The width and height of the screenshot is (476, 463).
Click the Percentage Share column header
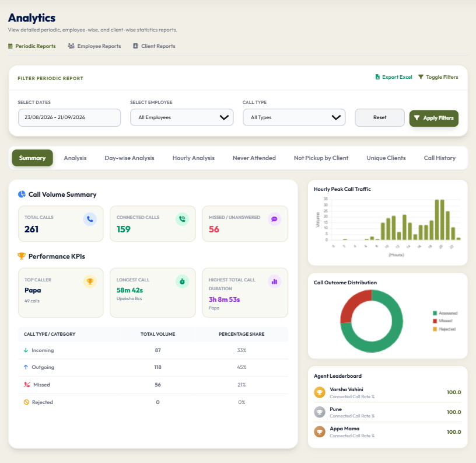tap(242, 334)
